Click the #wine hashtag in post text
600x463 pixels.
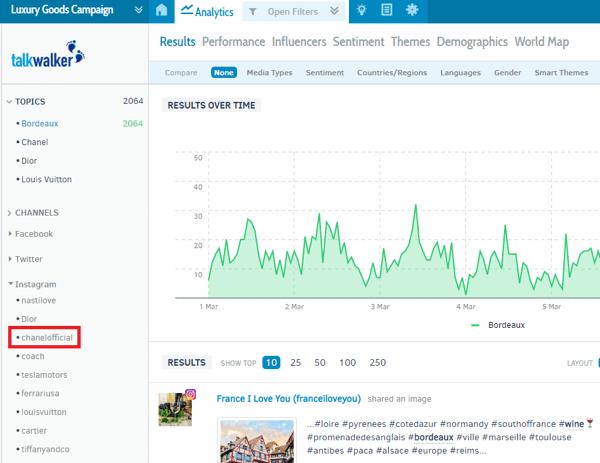[x=571, y=424]
